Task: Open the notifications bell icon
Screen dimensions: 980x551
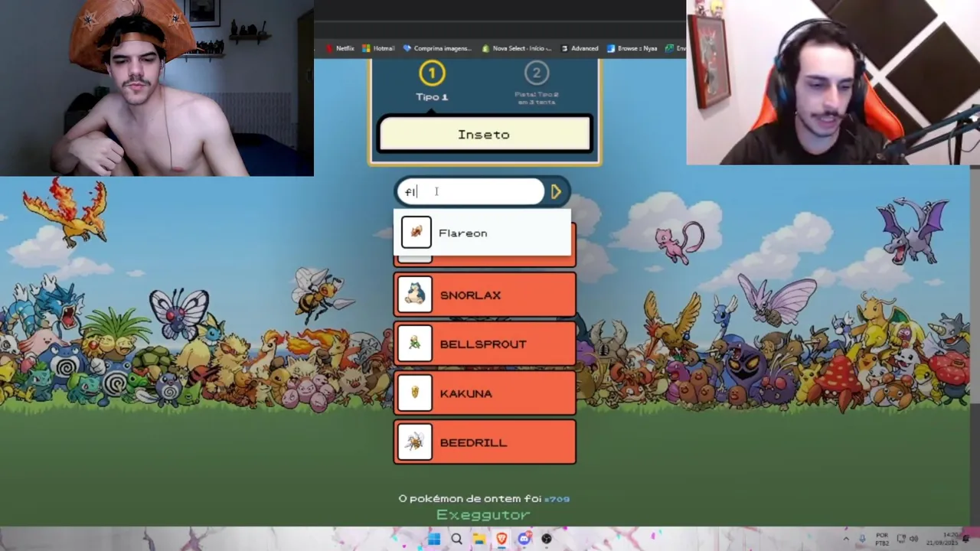Action: click(x=965, y=539)
